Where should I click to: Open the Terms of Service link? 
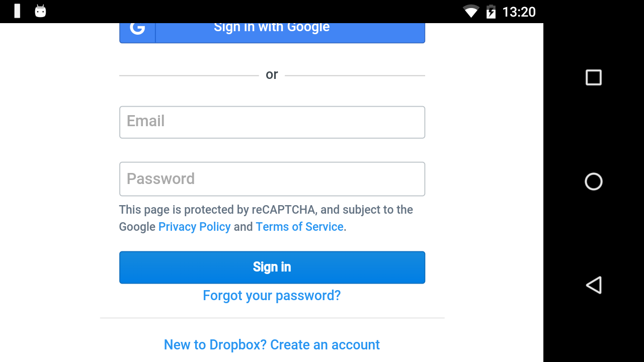pyautogui.click(x=299, y=227)
